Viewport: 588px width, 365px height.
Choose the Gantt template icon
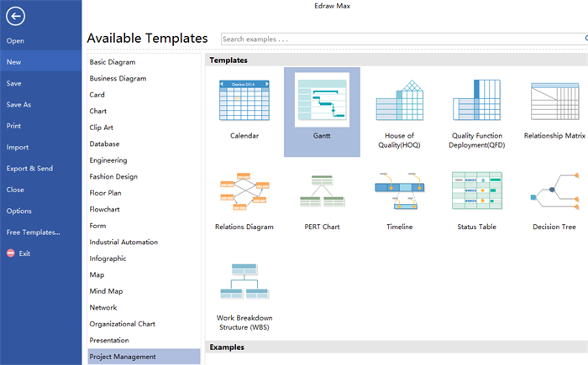coord(322,100)
